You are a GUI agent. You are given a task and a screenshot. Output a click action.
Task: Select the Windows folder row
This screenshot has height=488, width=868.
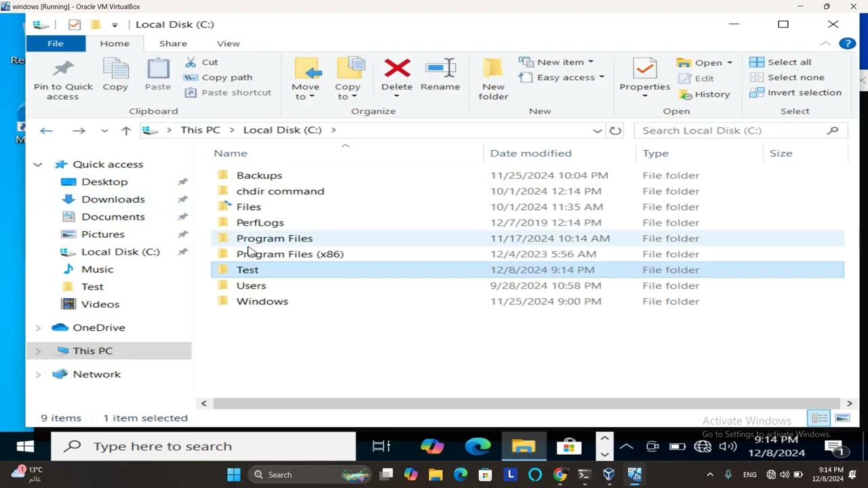(528, 301)
